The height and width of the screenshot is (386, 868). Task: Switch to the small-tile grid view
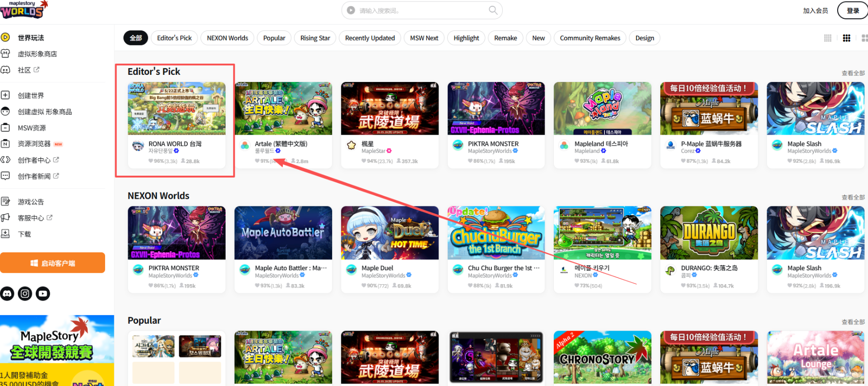[x=828, y=38]
